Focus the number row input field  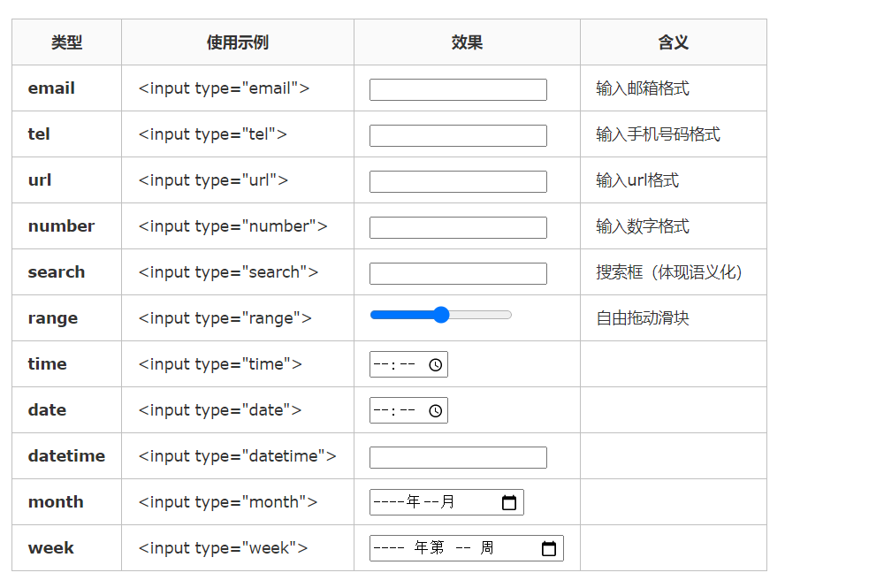458,227
